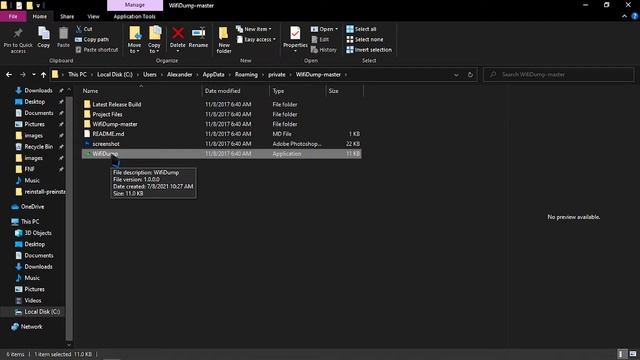Open Downloads in Quick access
This screenshot has width=640, height=360.
point(38,90)
